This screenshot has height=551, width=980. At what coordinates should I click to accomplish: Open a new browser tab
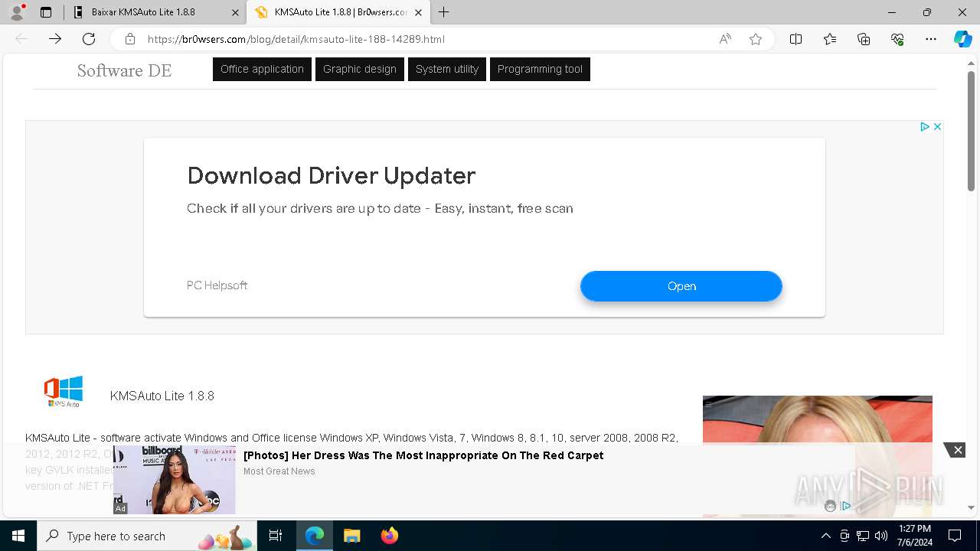click(x=444, y=12)
